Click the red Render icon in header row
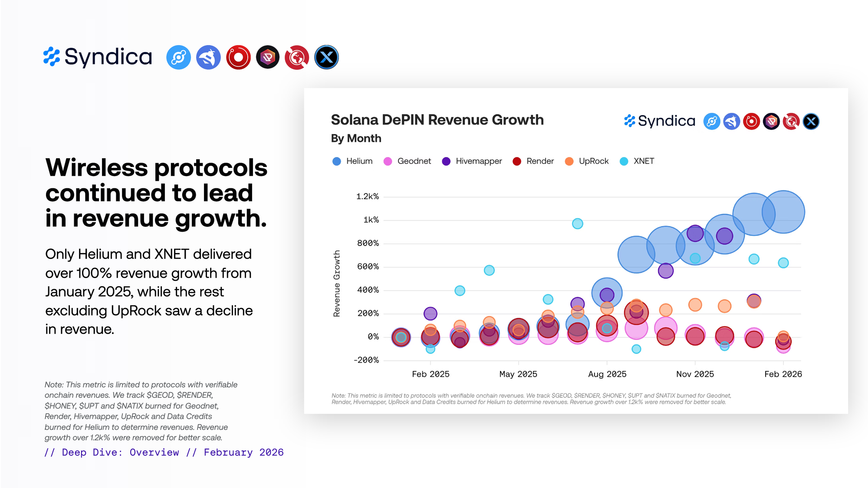The image size is (868, 488). point(238,57)
